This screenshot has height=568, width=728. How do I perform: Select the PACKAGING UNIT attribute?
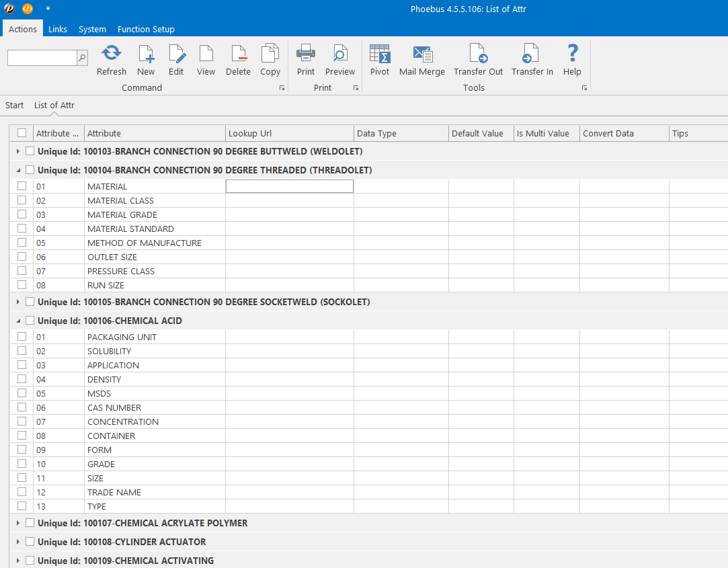coord(122,337)
